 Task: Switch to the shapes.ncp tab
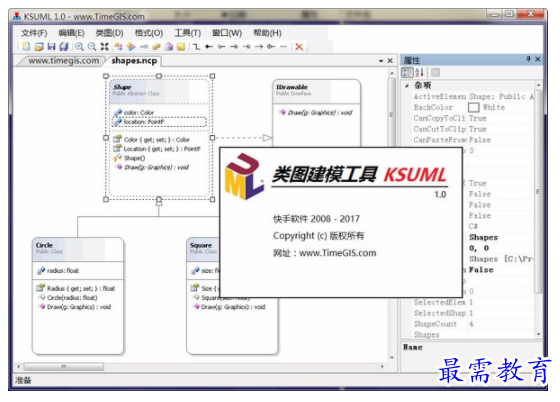point(134,61)
